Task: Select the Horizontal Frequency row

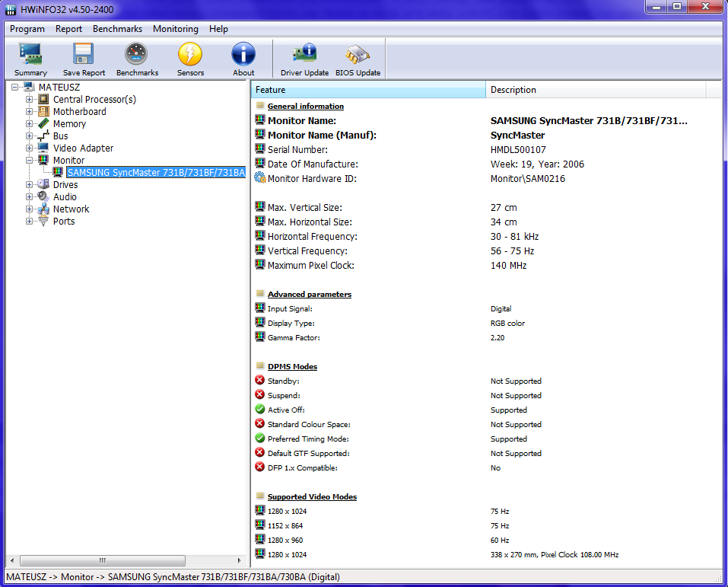Action: pos(486,236)
